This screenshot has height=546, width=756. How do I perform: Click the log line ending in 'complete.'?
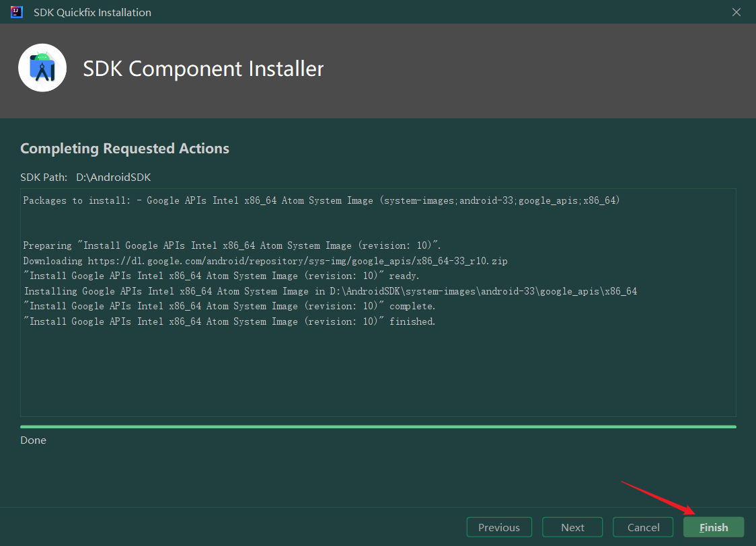pyautogui.click(x=229, y=306)
